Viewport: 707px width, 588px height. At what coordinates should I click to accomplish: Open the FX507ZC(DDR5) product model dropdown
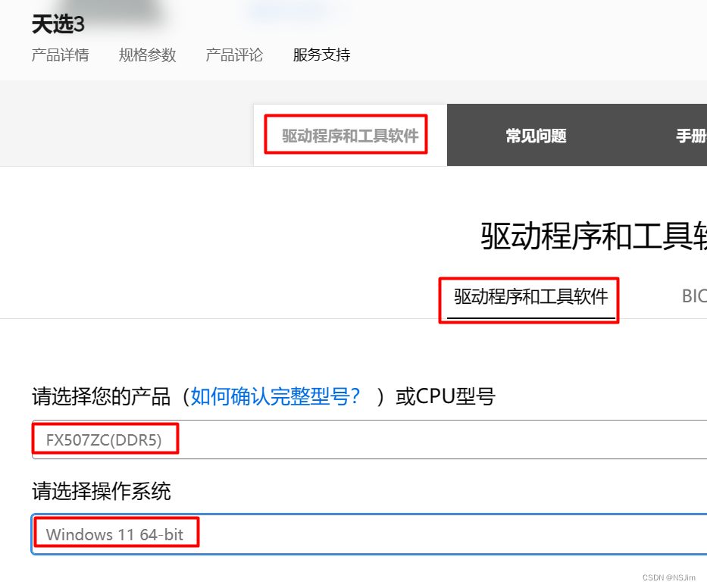pos(369,439)
